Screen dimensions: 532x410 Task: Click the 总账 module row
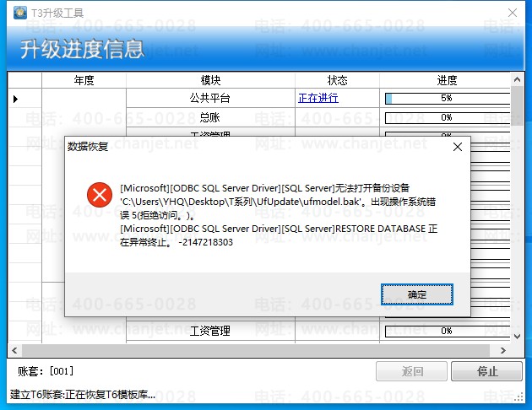(210, 117)
